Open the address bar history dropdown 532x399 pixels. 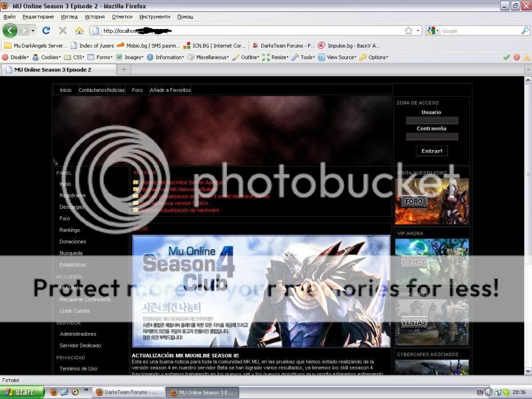pos(418,31)
